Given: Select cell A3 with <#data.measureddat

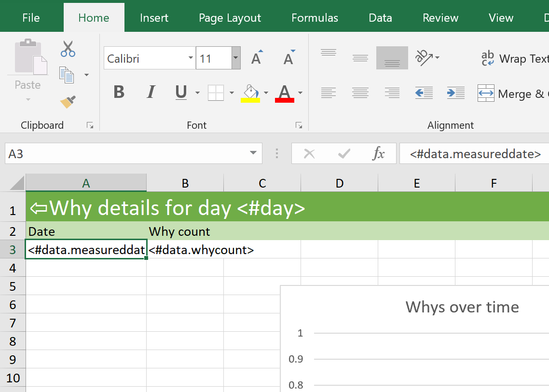Looking at the screenshot, I should click(86, 250).
